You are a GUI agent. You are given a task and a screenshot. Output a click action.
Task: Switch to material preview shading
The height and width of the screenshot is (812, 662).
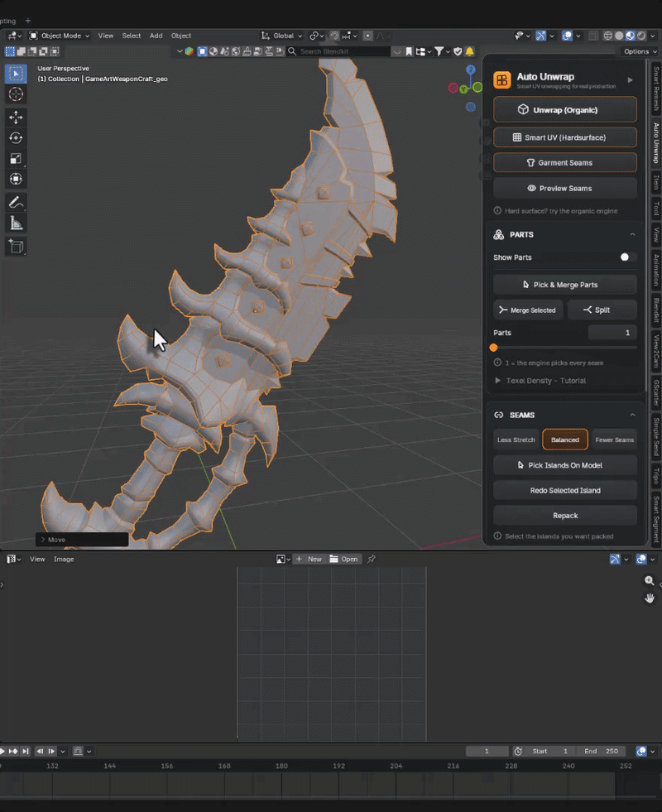tap(630, 36)
